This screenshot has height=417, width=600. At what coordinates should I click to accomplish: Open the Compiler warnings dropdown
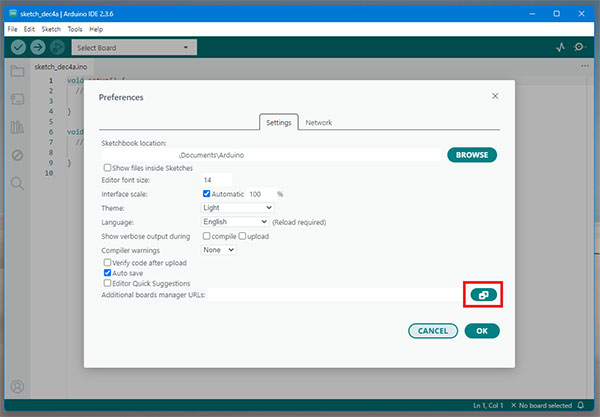point(218,249)
